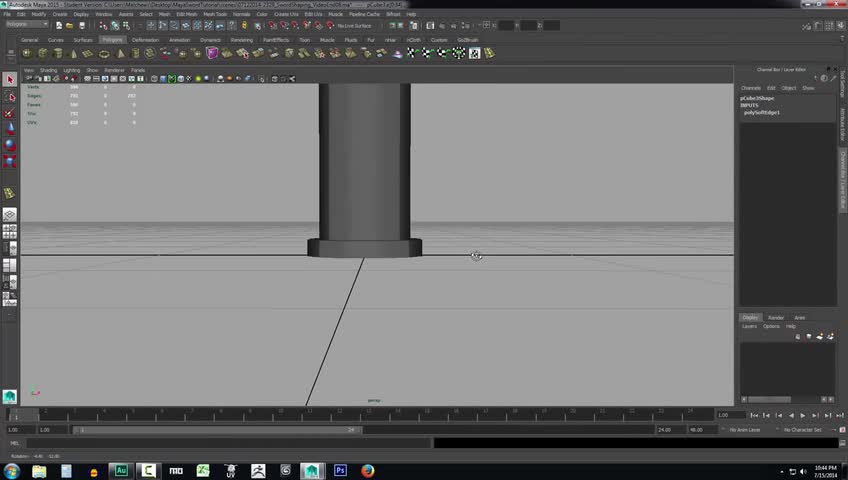Image resolution: width=848 pixels, height=480 pixels.
Task: Open Photoshop from the taskbar
Action: 340,471
